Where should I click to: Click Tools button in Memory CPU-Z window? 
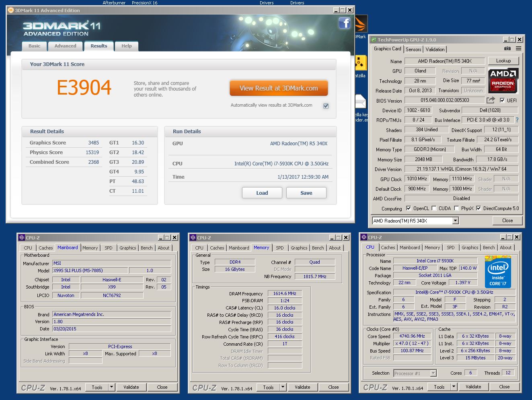(268, 387)
